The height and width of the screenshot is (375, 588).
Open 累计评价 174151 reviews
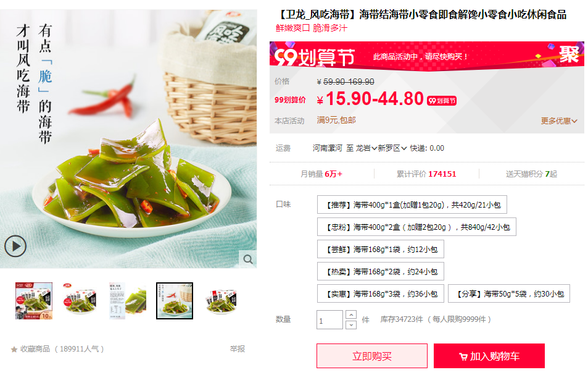click(x=426, y=174)
